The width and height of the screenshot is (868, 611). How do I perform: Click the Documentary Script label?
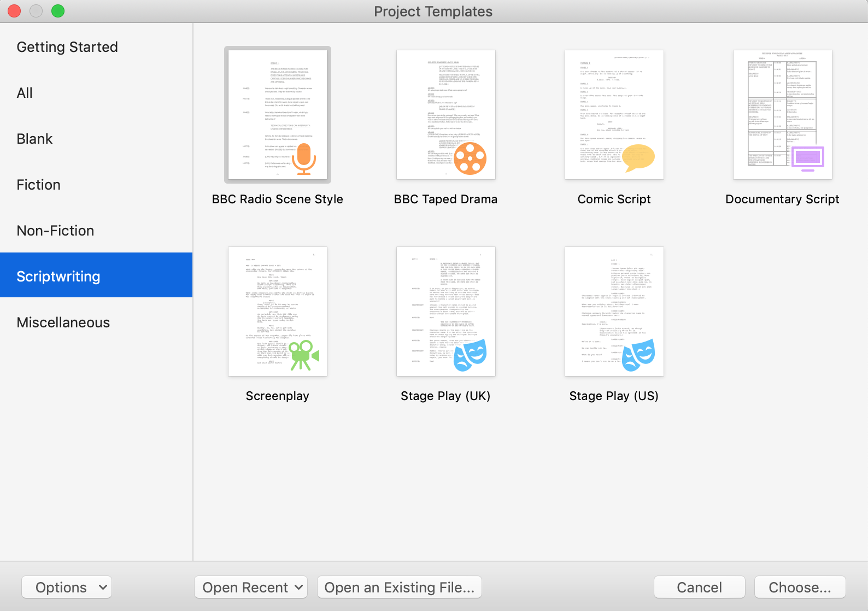783,199
